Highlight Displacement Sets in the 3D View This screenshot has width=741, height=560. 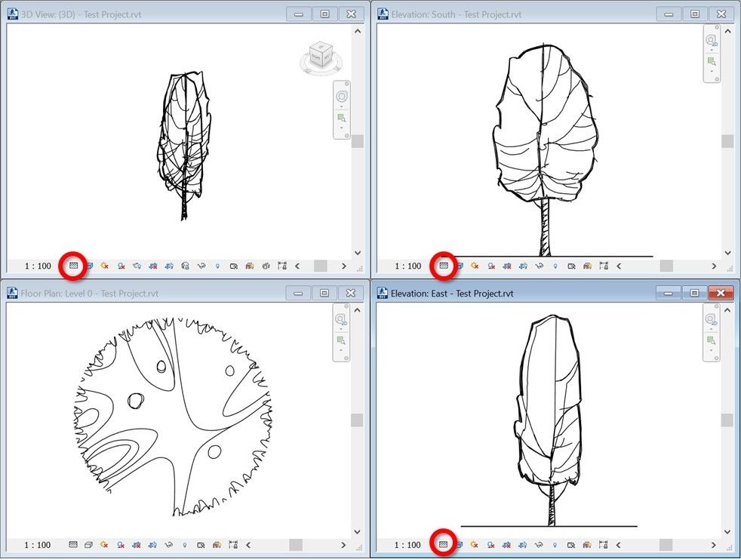pos(266,266)
